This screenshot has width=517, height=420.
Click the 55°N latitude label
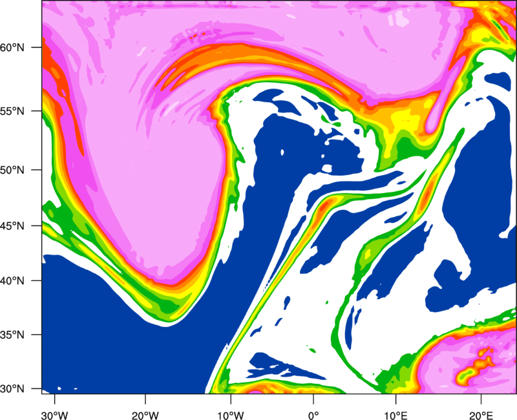[12, 111]
